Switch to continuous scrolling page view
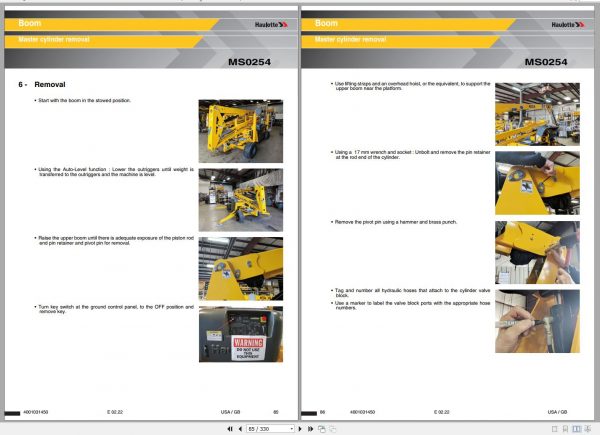The height and width of the screenshot is (435, 600). (565, 429)
